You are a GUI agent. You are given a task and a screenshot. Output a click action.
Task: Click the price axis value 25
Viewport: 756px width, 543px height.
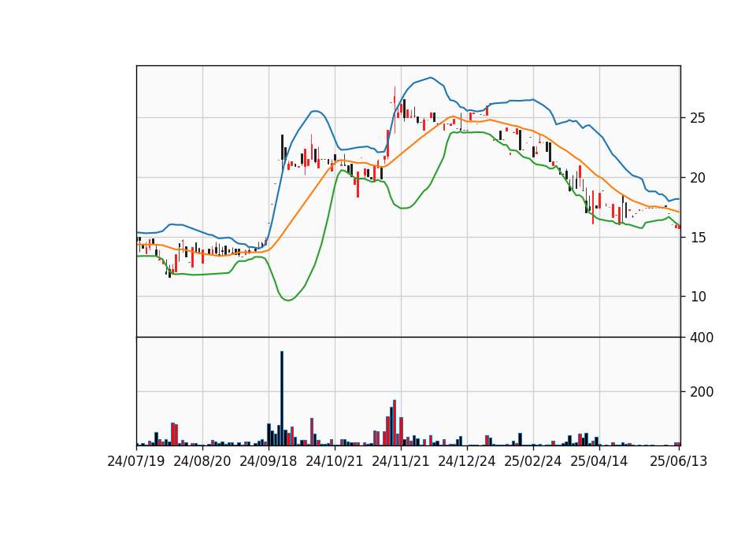pos(698,118)
